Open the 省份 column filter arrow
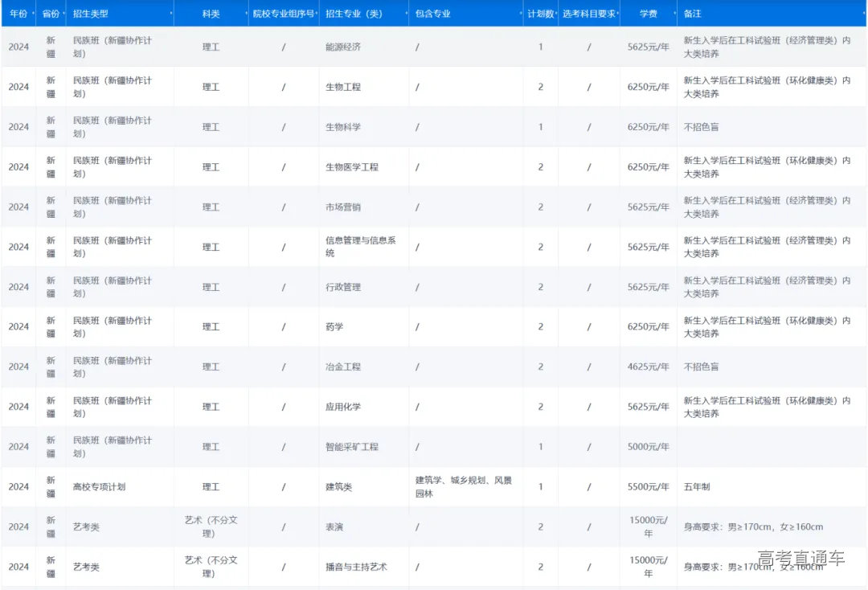The width and height of the screenshot is (868, 590). [x=62, y=14]
